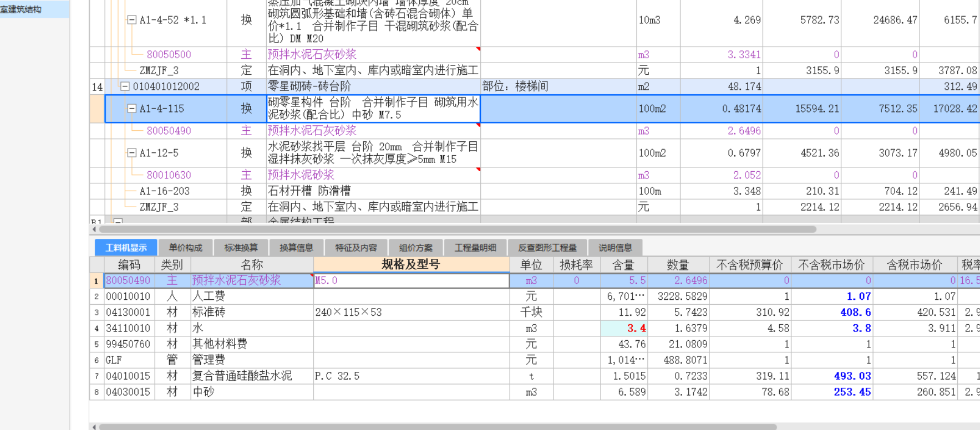Click the 名称 column header
This screenshot has height=430, width=980.
(252, 265)
